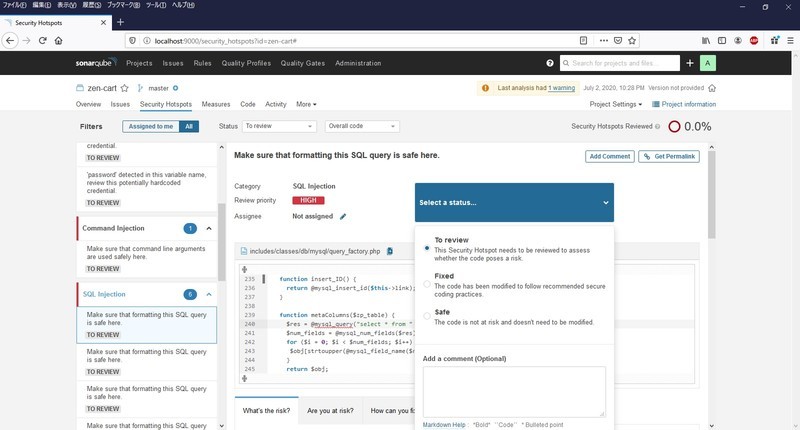Open Project Settings dropdown
The width and height of the screenshot is (800, 430).
pyautogui.click(x=616, y=104)
